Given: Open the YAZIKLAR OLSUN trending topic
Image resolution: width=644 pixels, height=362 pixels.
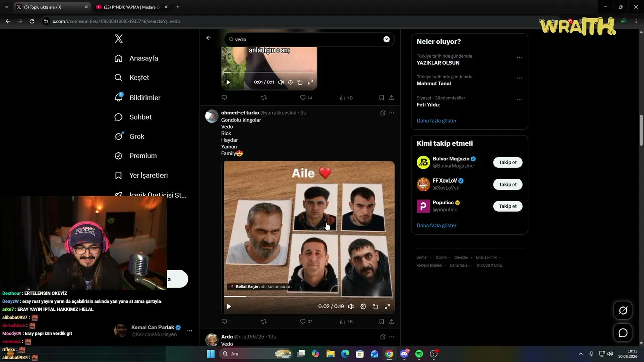Looking at the screenshot, I should (x=438, y=63).
